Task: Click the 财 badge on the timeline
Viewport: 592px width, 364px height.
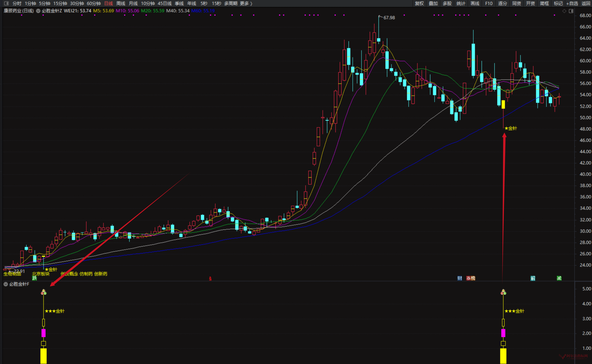Action: (x=460, y=278)
